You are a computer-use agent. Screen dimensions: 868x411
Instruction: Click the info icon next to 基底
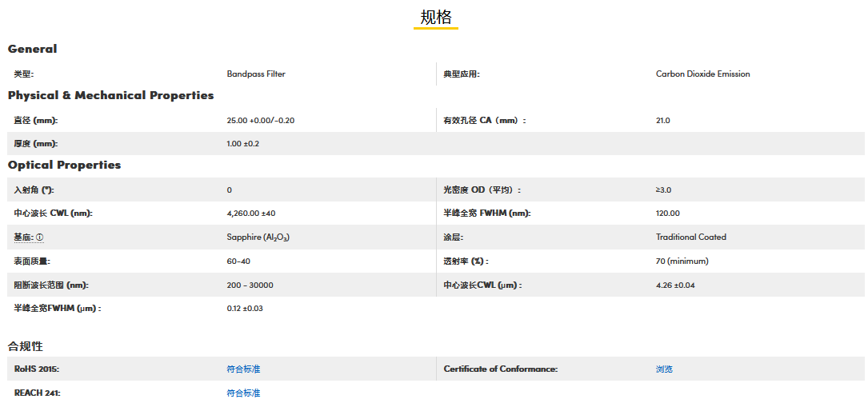pos(40,237)
